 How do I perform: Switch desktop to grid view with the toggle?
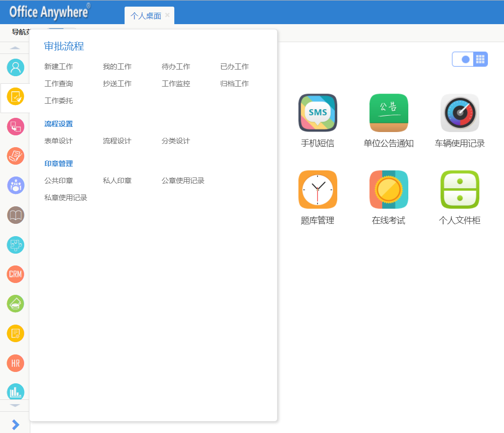(x=480, y=59)
